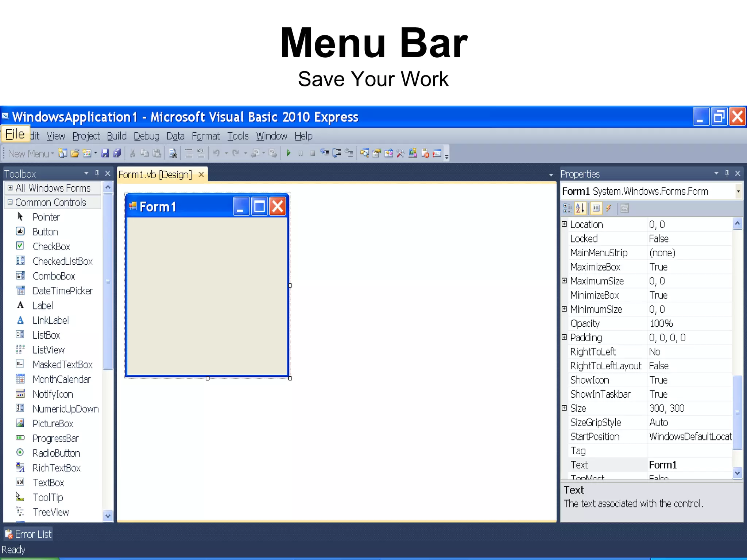Click the Form1 title bar in designer

point(207,207)
